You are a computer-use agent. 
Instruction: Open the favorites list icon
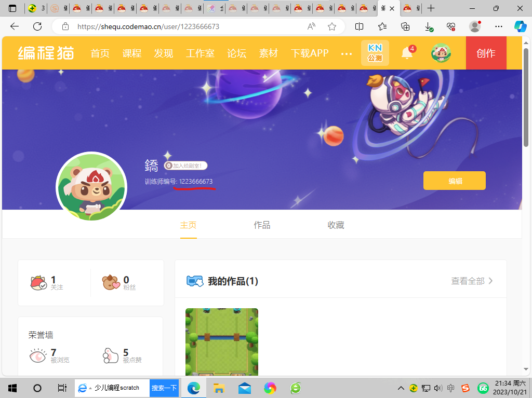382,26
